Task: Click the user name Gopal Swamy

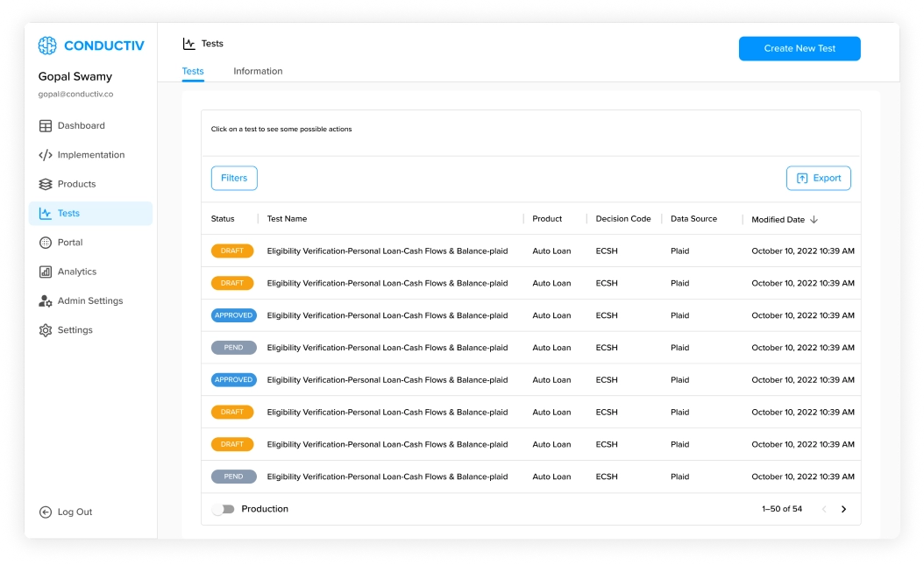Action: [x=75, y=76]
